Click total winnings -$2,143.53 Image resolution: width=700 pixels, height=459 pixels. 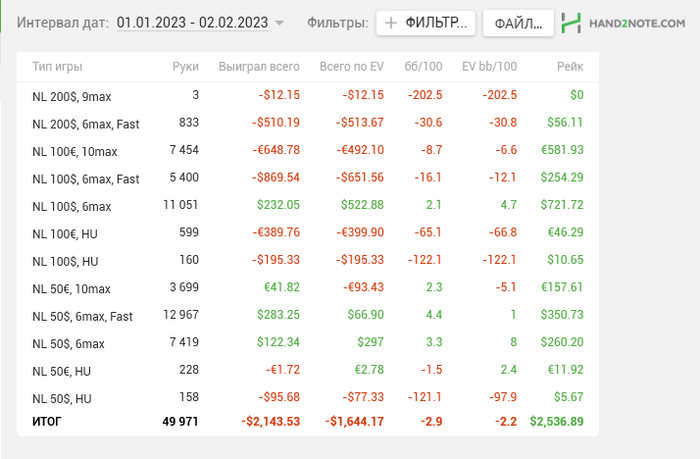(x=271, y=421)
